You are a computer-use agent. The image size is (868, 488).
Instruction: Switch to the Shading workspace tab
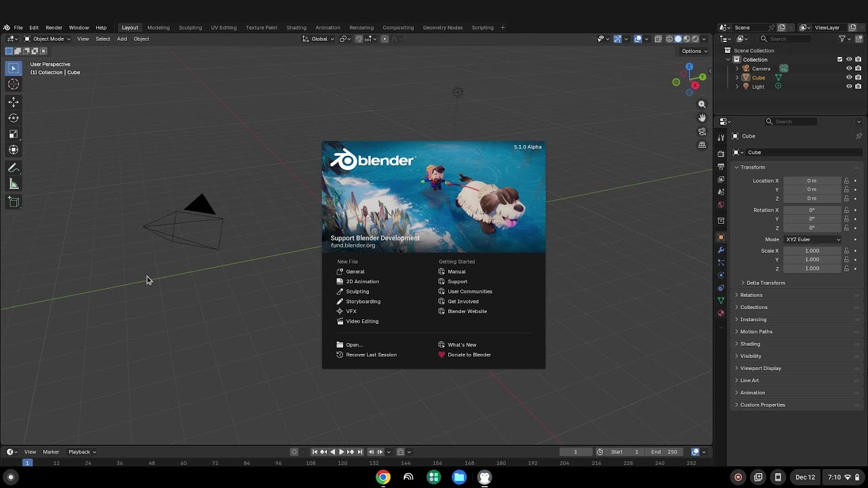coord(296,28)
